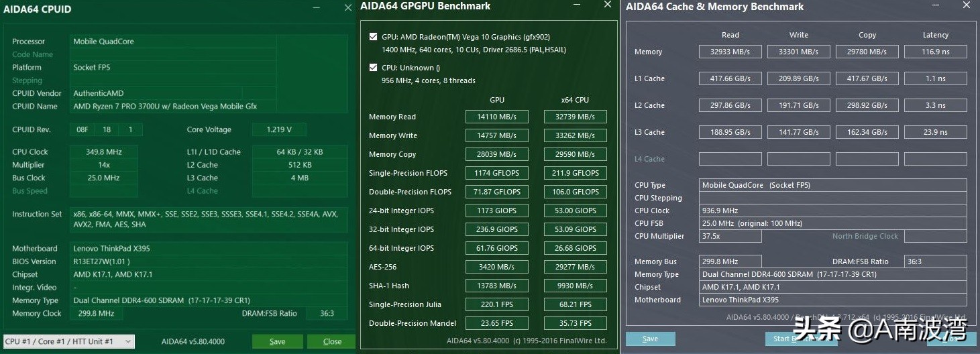Viewport: 980px width, 354px height.
Task: Click Save in the AIDA64 CPUID window
Action: click(x=277, y=341)
